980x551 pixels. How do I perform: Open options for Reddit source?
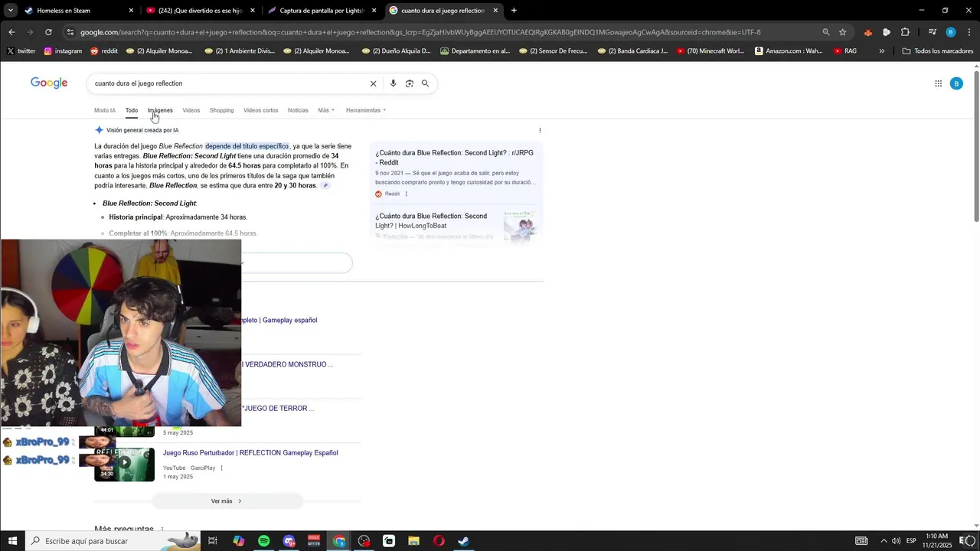406,194
